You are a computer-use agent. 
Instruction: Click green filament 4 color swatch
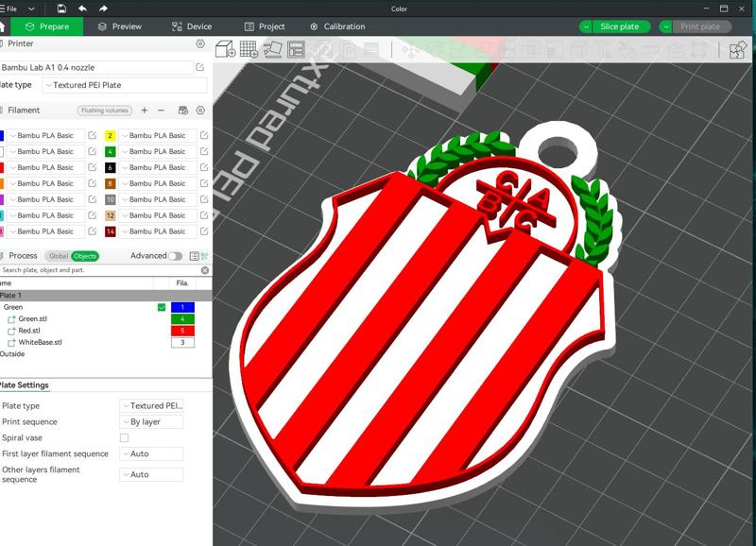(110, 151)
